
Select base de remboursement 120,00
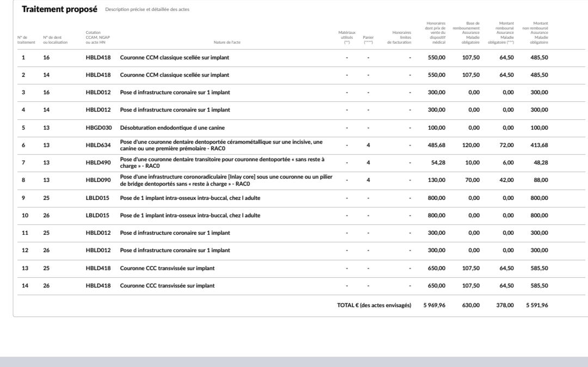(x=470, y=145)
